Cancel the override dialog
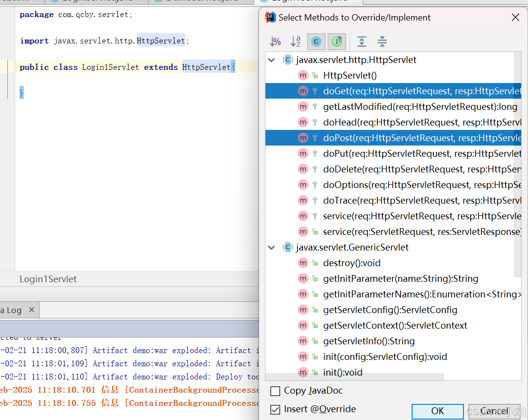 [x=494, y=411]
